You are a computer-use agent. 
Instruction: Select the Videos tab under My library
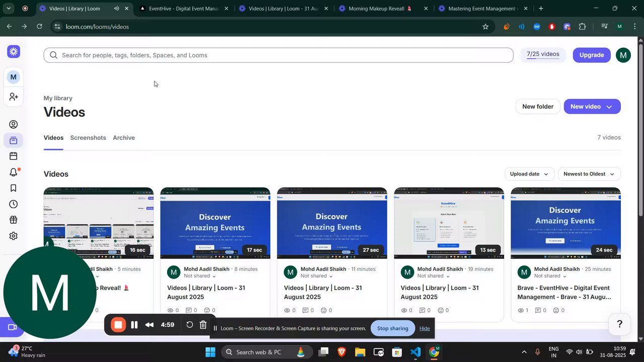coord(53,138)
